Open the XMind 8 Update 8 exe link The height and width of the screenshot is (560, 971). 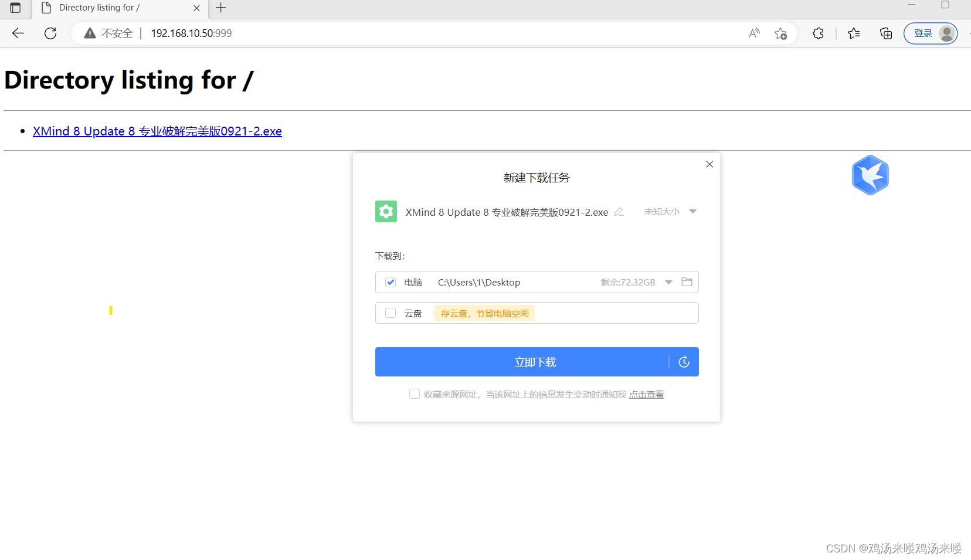157,131
